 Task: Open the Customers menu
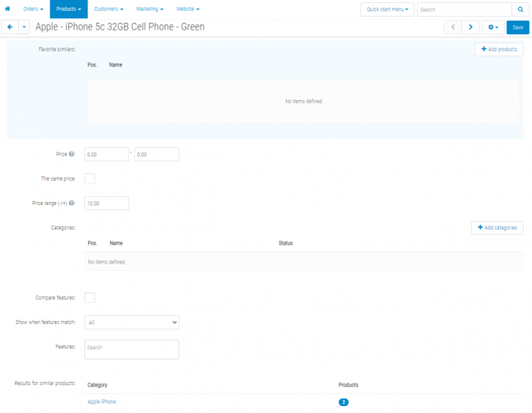(x=109, y=9)
